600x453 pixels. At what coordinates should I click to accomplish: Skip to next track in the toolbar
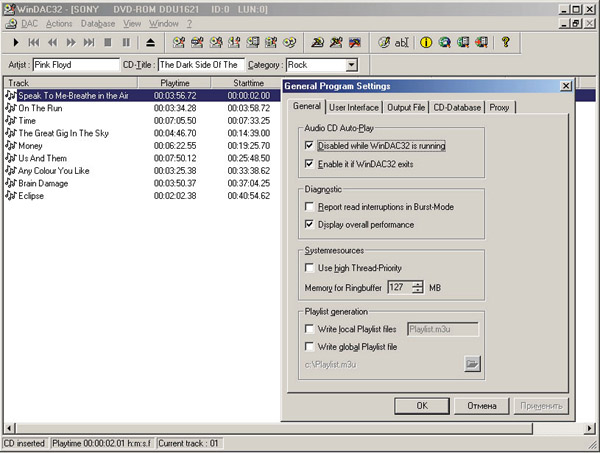click(x=89, y=42)
